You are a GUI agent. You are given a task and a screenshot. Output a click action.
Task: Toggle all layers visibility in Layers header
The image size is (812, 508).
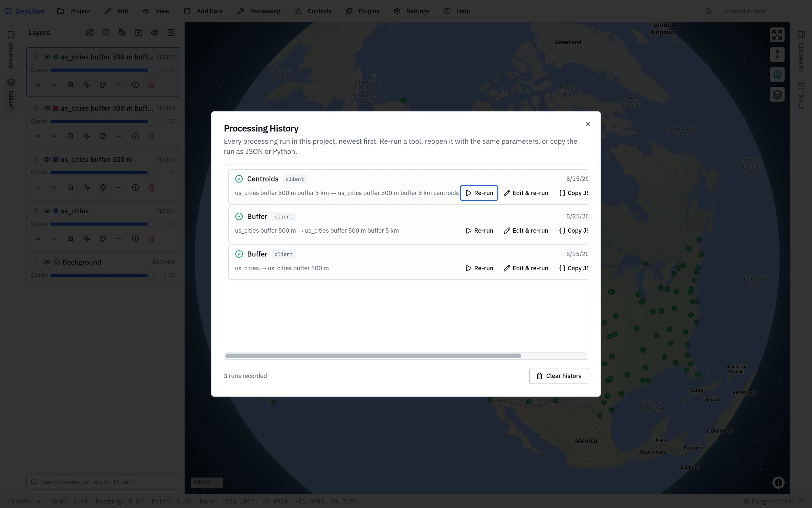(x=155, y=33)
